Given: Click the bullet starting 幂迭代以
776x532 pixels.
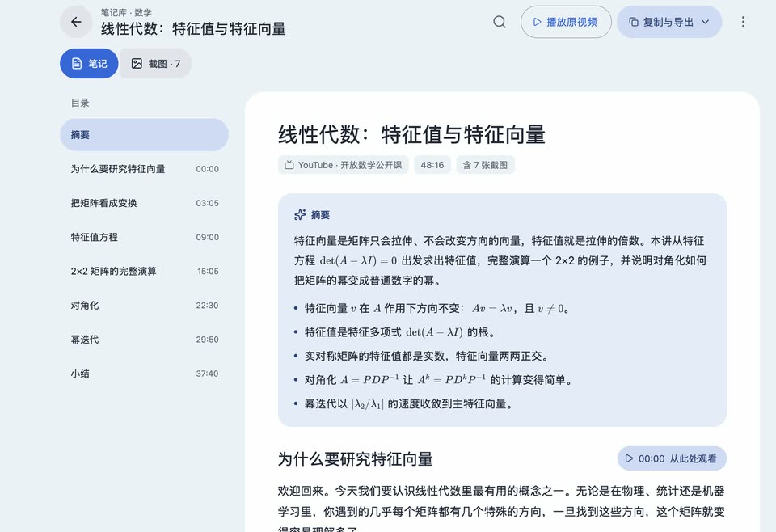Looking at the screenshot, I should click(x=409, y=403).
